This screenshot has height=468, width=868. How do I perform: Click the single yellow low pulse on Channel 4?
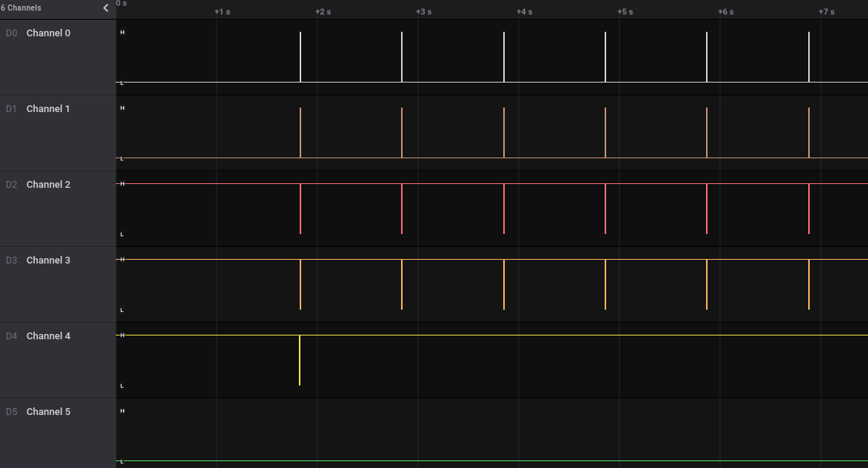coord(300,360)
